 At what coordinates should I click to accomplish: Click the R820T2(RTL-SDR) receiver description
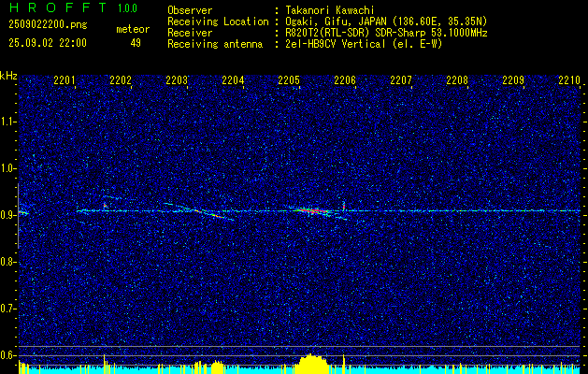(386, 33)
